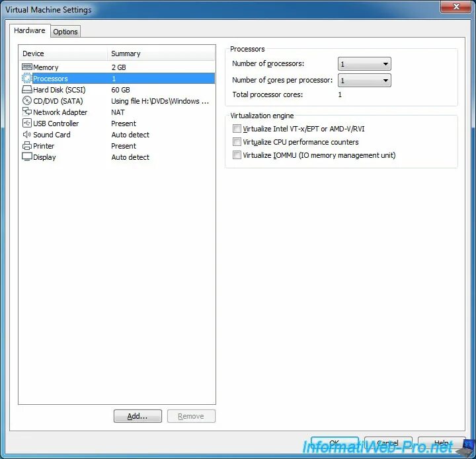476x459 pixels.
Task: Click the CD/DVD (SATA) disc icon
Action: (26, 100)
